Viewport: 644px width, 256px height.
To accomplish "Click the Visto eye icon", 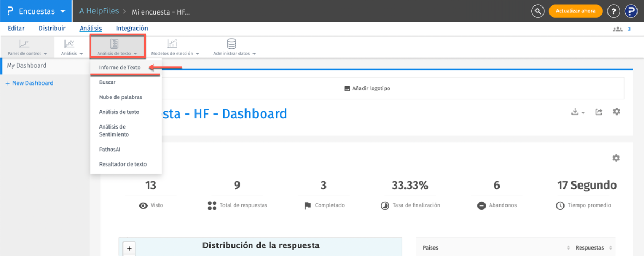I will [x=143, y=205].
